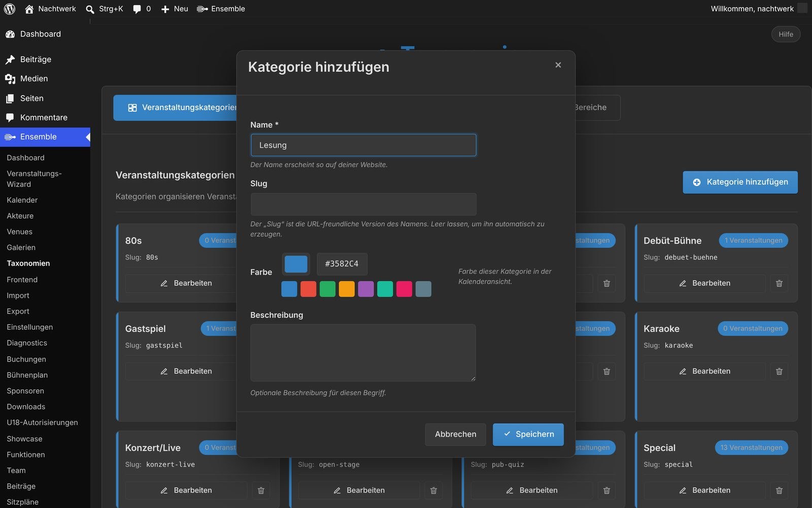
Task: Close the Kategorie hinzufügen dialog
Action: (x=558, y=65)
